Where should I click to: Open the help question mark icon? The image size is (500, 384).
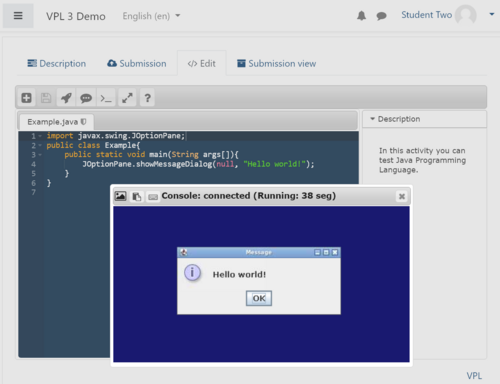[147, 98]
